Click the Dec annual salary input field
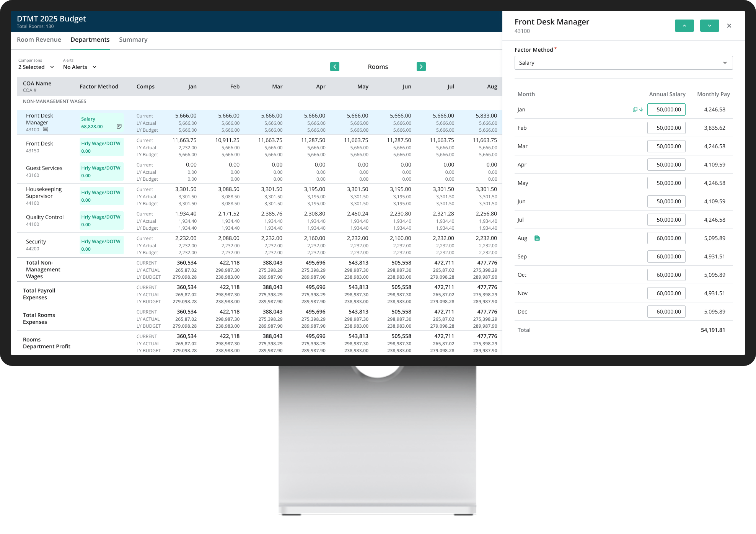This screenshot has width=756, height=534. 666,312
